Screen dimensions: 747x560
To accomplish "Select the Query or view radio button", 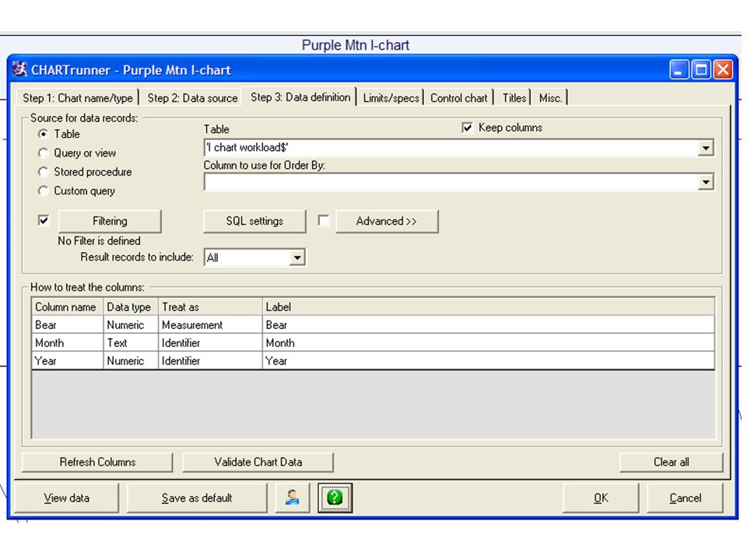I will coord(43,153).
